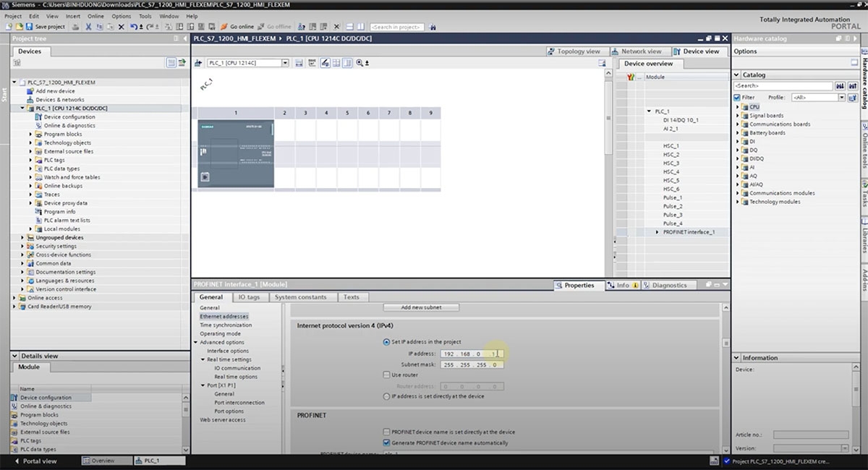Click the Cut scissors icon
This screenshot has width=868, height=470.
click(x=89, y=27)
